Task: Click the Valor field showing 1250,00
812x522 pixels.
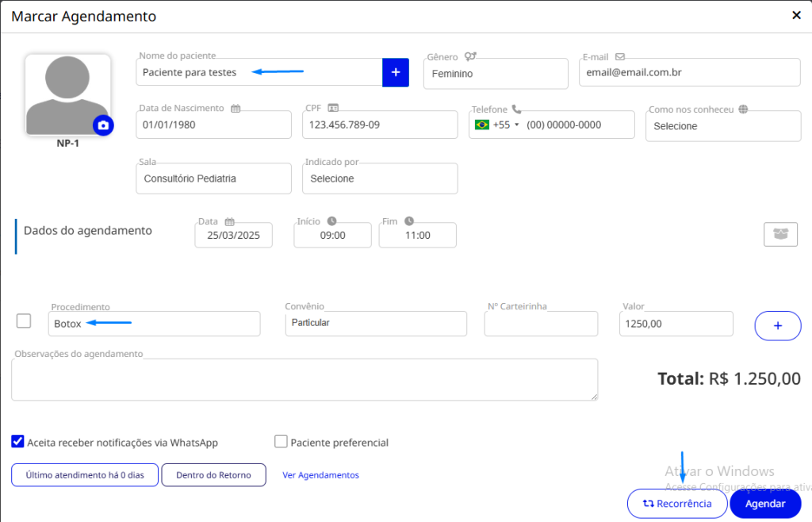Action: pyautogui.click(x=676, y=324)
